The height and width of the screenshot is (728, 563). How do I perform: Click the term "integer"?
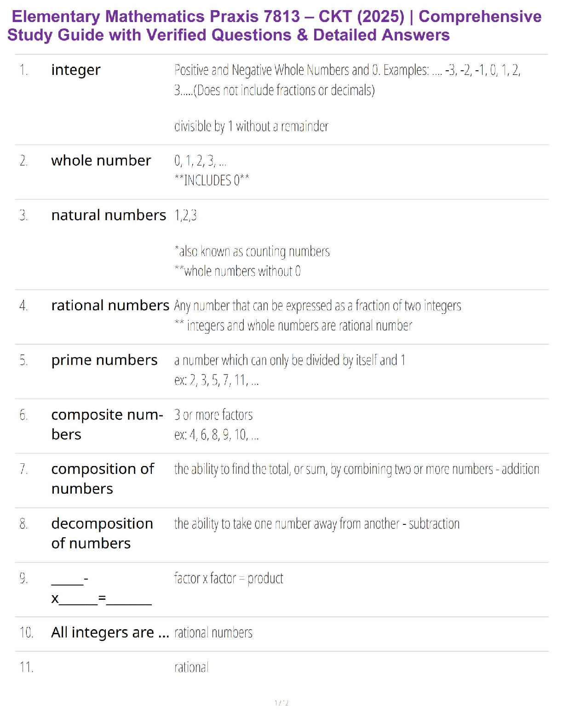coord(76,70)
